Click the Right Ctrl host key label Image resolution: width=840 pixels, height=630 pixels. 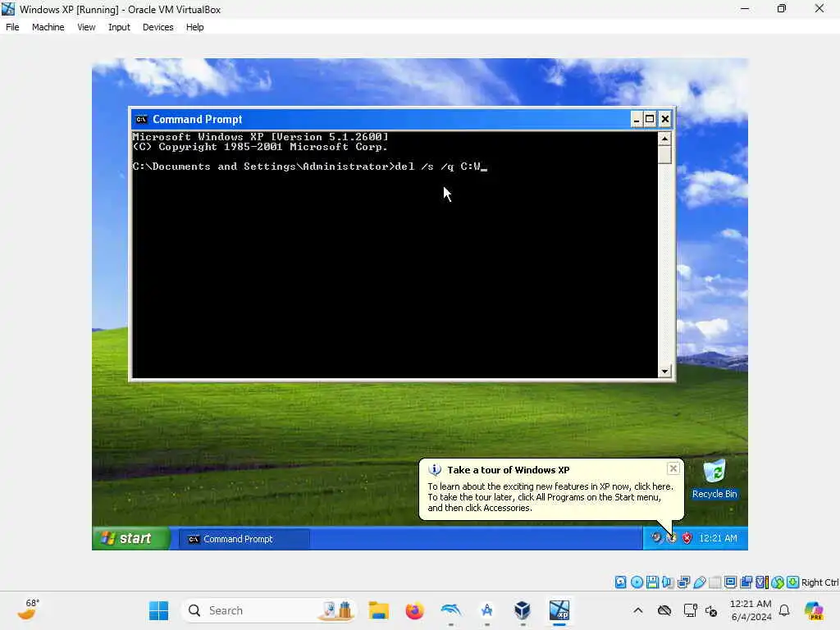click(x=819, y=582)
